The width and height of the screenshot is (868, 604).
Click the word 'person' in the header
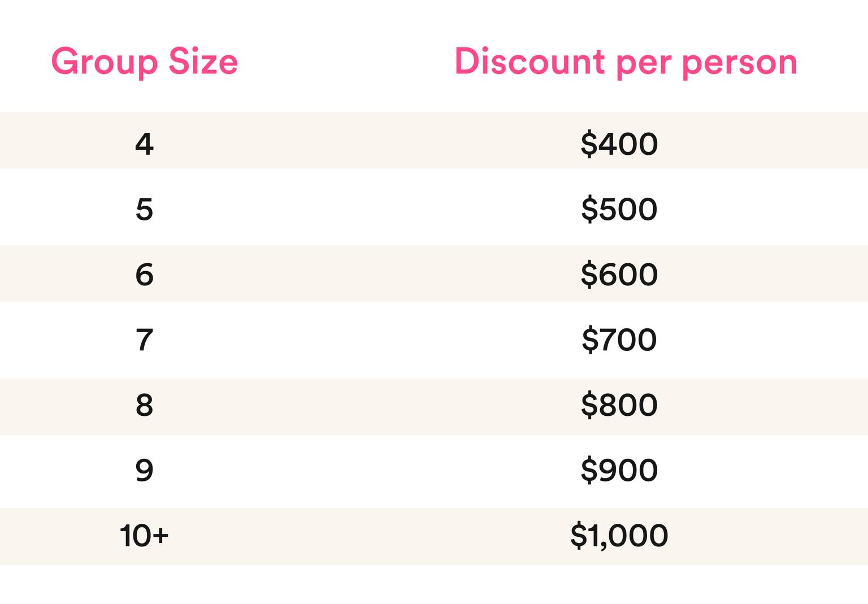739,63
